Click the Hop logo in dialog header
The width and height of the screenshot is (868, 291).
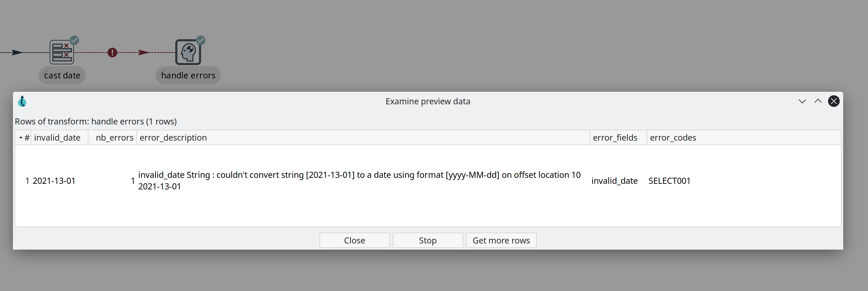tap(22, 101)
